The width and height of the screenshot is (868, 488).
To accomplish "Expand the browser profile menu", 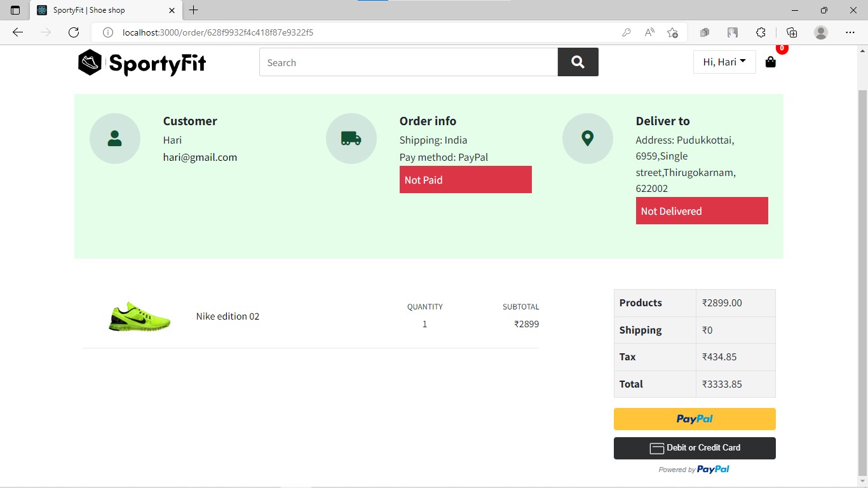I will click(820, 32).
